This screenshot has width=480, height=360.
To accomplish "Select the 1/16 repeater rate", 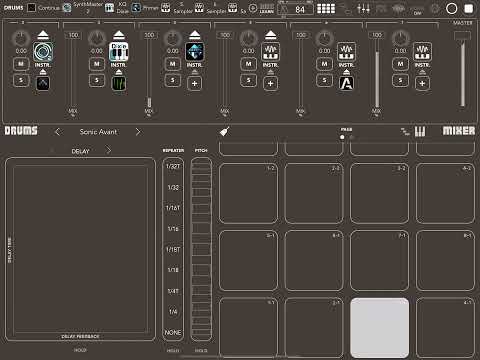I will tap(173, 229).
